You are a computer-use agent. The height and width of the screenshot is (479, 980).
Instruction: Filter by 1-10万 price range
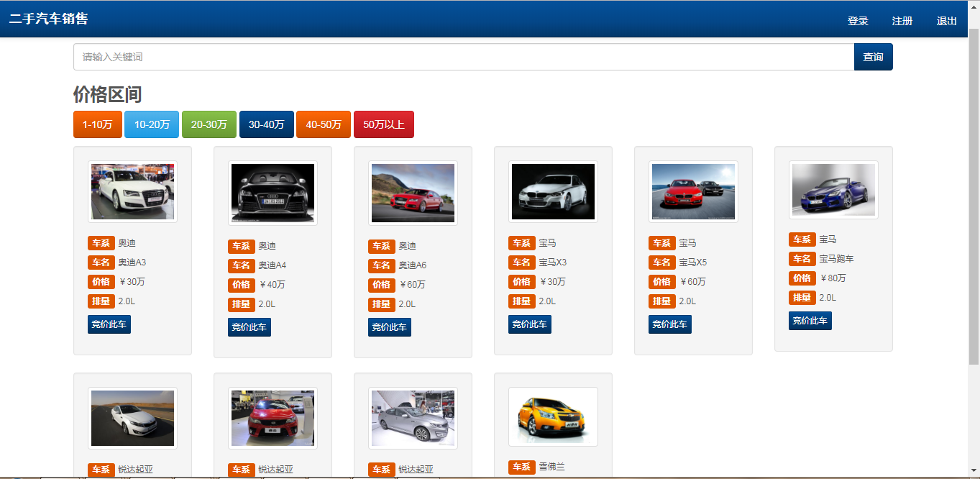tap(97, 124)
